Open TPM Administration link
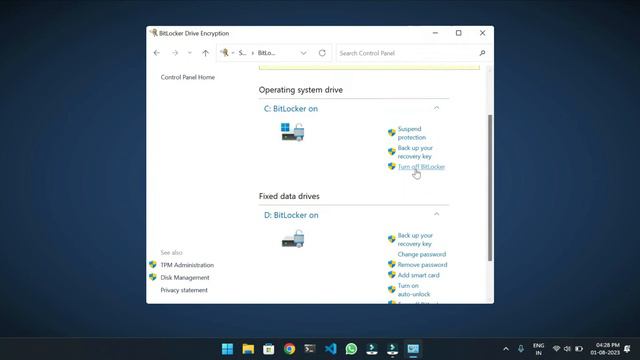Image resolution: width=640 pixels, height=360 pixels. [187, 265]
